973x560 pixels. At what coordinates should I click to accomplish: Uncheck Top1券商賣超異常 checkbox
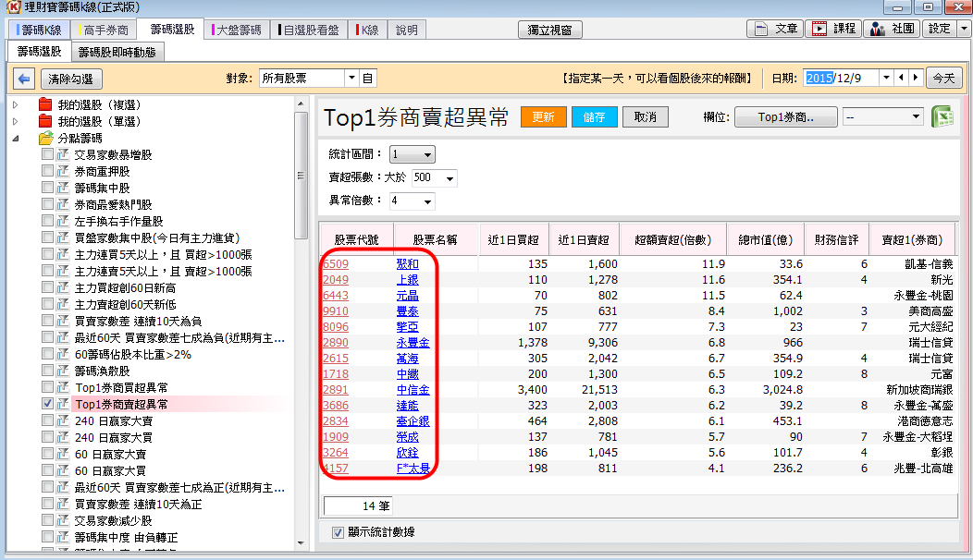point(47,404)
